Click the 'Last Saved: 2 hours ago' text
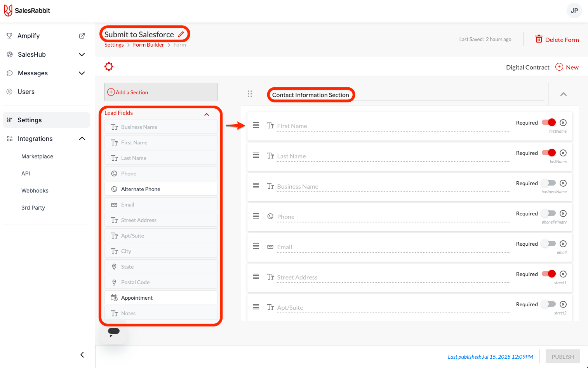The image size is (588, 368). pos(485,39)
